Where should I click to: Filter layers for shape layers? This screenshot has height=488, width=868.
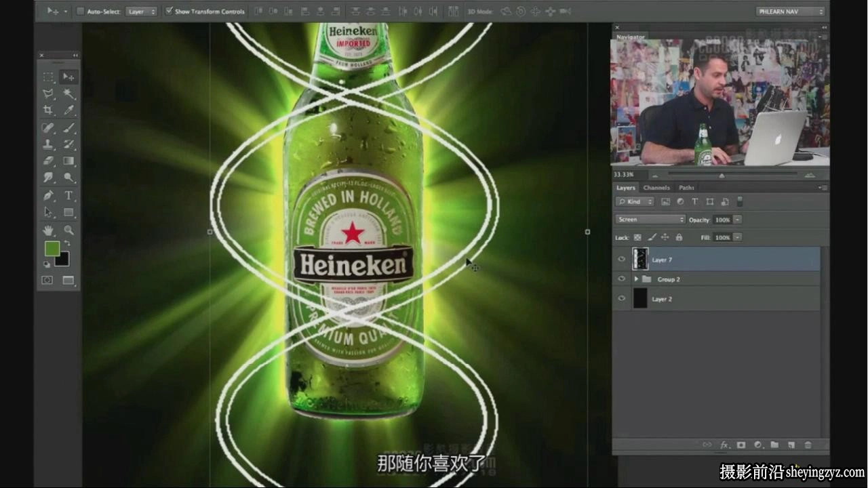pyautogui.click(x=710, y=201)
